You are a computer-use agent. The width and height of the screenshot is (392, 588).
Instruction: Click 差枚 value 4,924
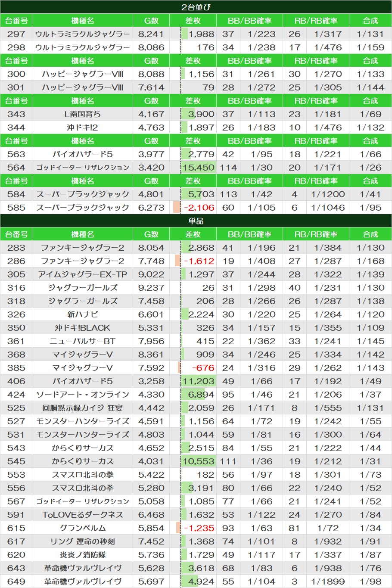click(201, 582)
